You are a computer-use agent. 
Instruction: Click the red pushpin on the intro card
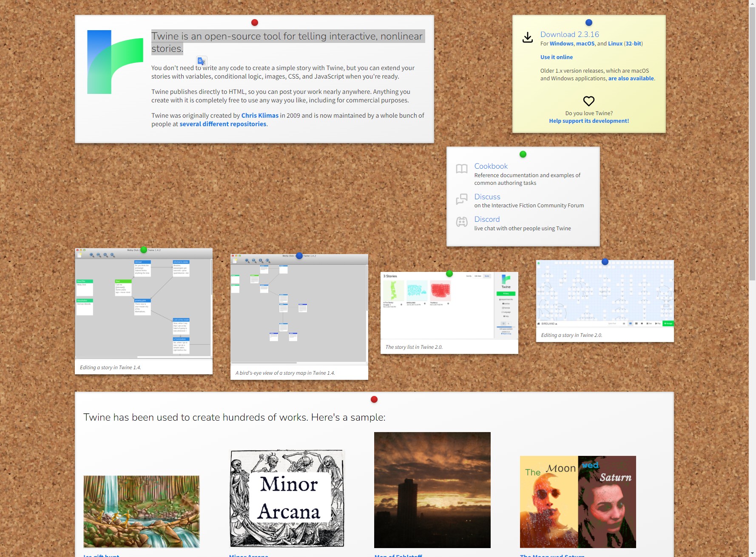pyautogui.click(x=254, y=23)
